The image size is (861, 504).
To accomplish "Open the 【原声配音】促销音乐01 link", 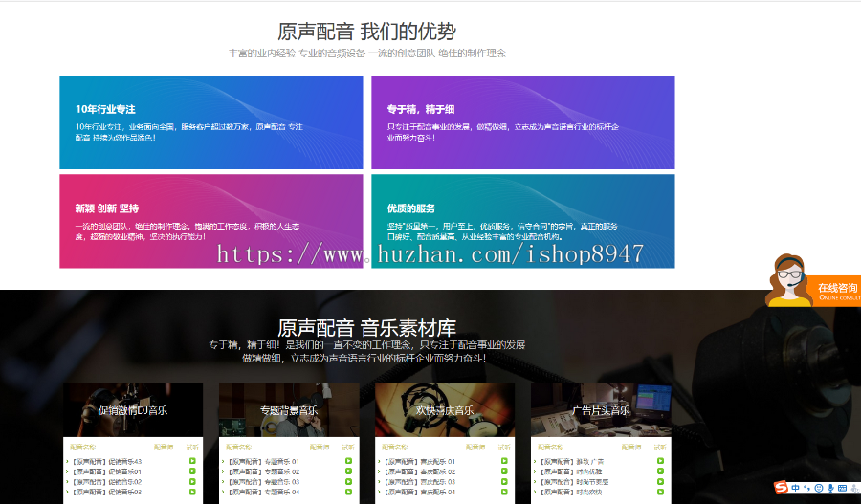I will pyautogui.click(x=106, y=471).
